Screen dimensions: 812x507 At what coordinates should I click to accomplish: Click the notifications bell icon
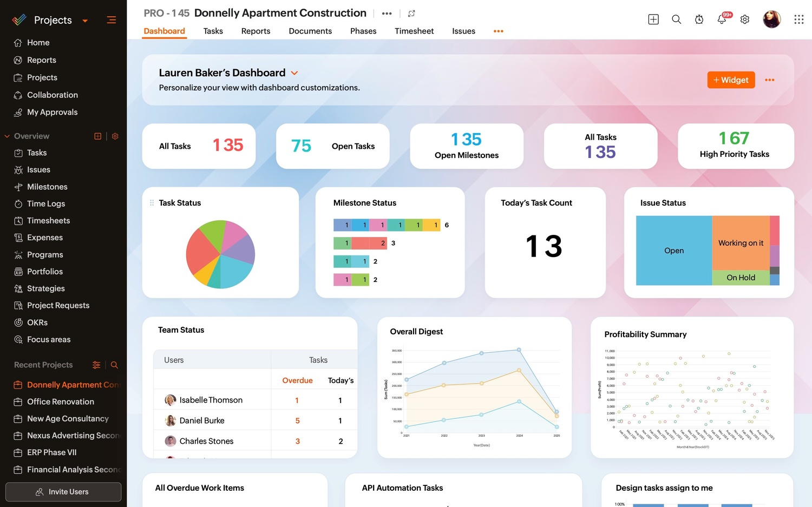click(x=722, y=19)
